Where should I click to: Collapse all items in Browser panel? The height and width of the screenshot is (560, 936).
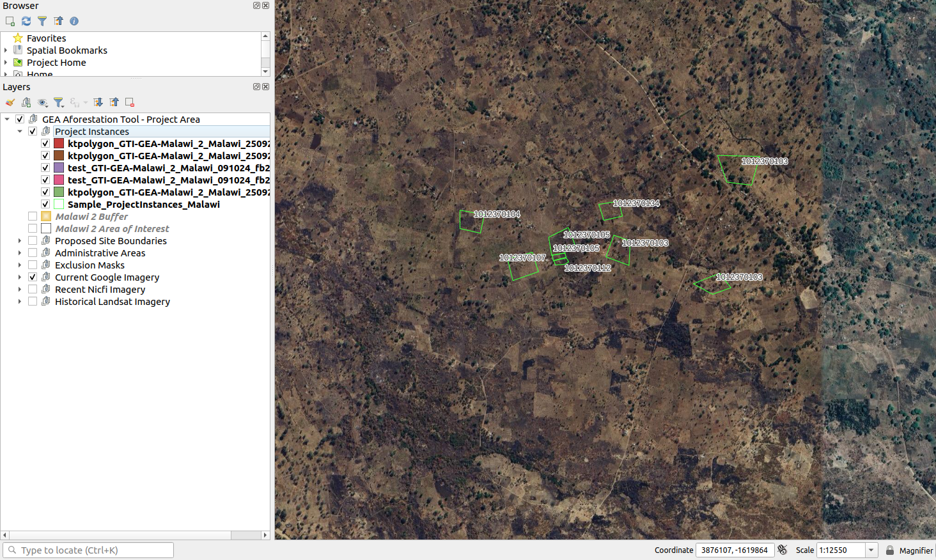pyautogui.click(x=58, y=21)
